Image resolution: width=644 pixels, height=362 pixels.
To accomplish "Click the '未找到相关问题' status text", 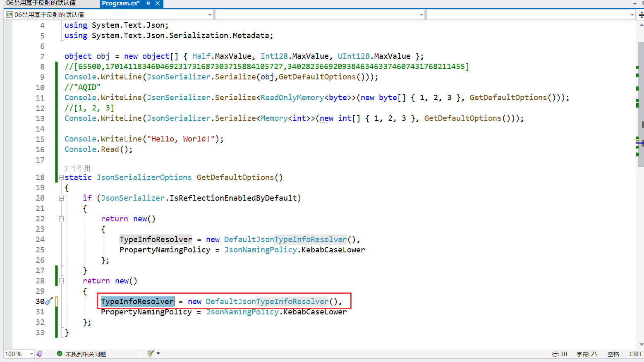I will [86, 354].
